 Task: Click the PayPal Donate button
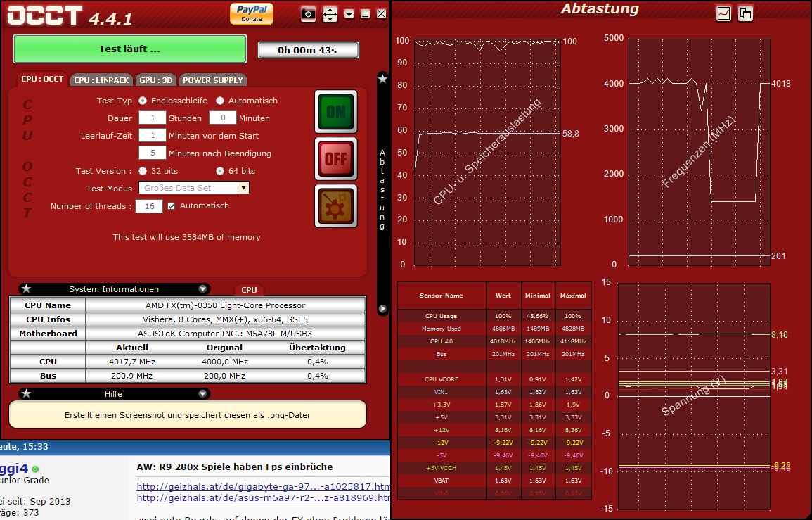pos(252,13)
